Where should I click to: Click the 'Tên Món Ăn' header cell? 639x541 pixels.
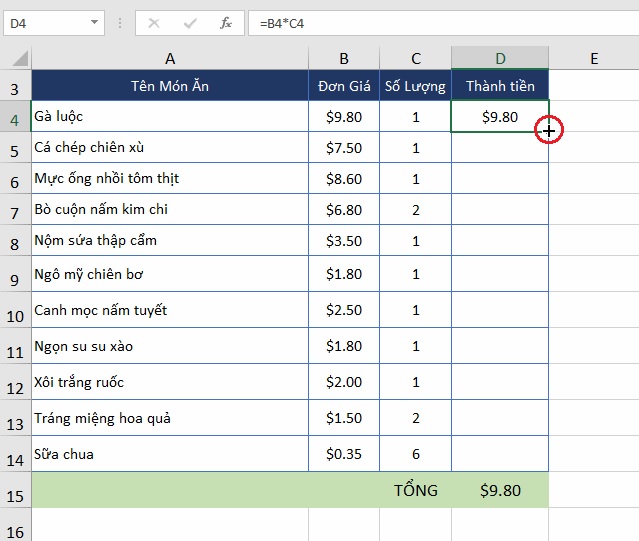(170, 85)
